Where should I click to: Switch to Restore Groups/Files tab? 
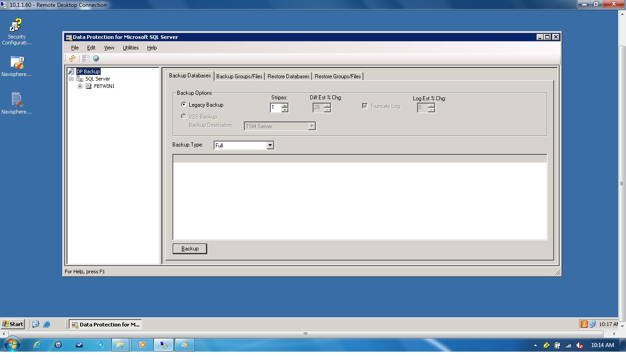pyautogui.click(x=338, y=76)
